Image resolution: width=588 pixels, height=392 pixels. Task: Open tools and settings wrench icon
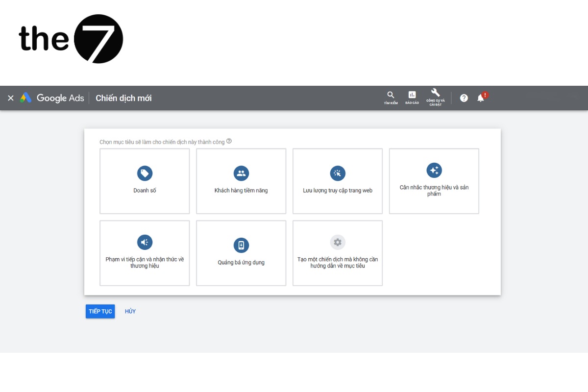[x=435, y=94]
